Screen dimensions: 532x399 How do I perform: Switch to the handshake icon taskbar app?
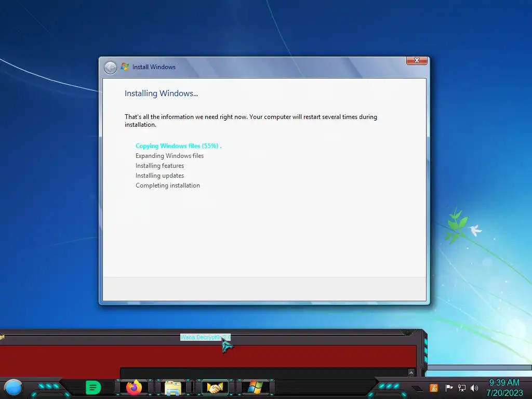[215, 388]
